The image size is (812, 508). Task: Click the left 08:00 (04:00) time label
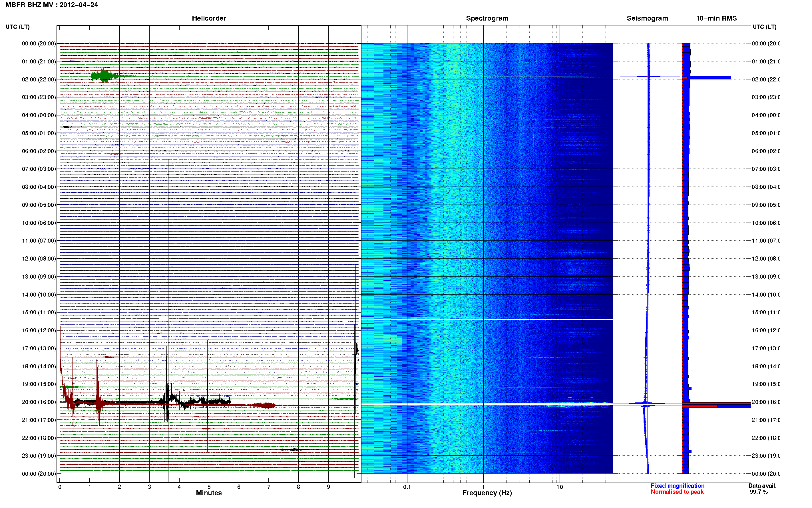pos(39,187)
